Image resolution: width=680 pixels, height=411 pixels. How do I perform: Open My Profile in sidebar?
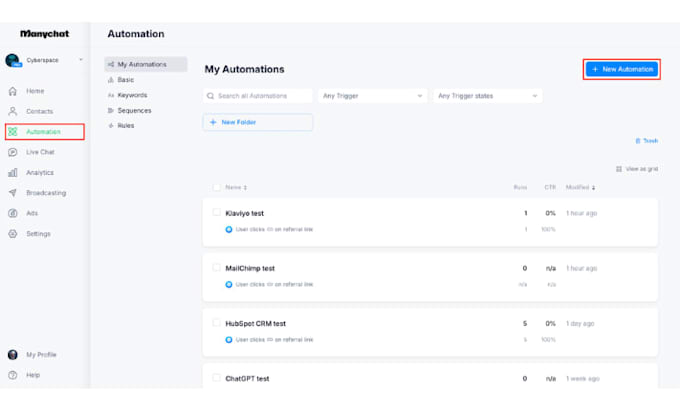coord(41,355)
